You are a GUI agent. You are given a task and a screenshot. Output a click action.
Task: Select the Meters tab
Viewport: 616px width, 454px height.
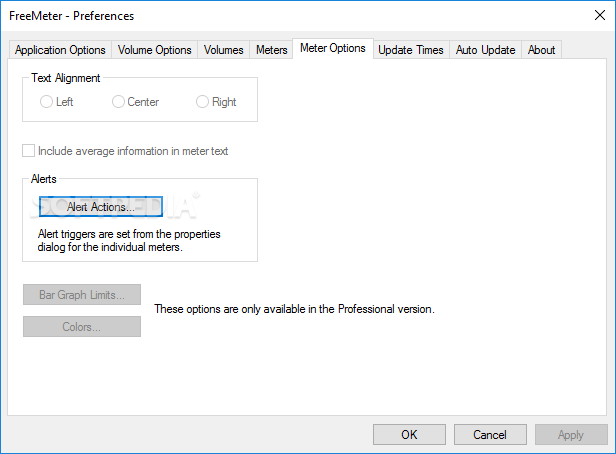click(271, 50)
